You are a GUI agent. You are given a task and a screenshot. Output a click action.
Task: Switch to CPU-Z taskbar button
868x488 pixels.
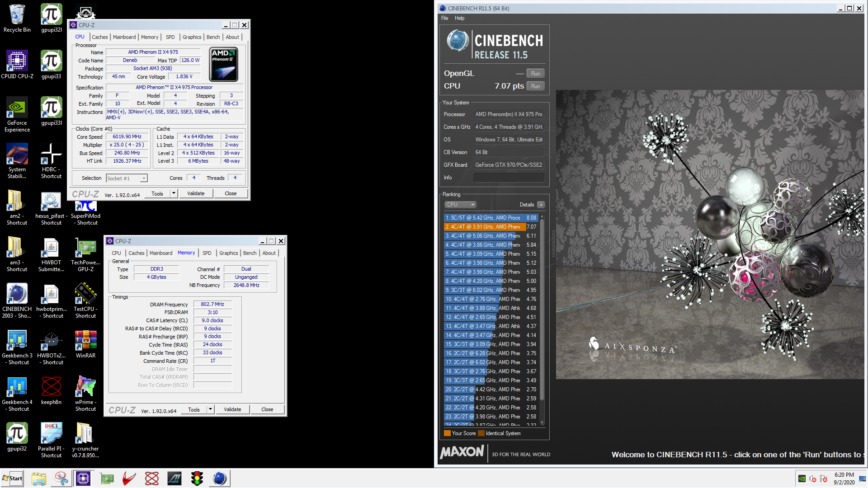point(83,479)
